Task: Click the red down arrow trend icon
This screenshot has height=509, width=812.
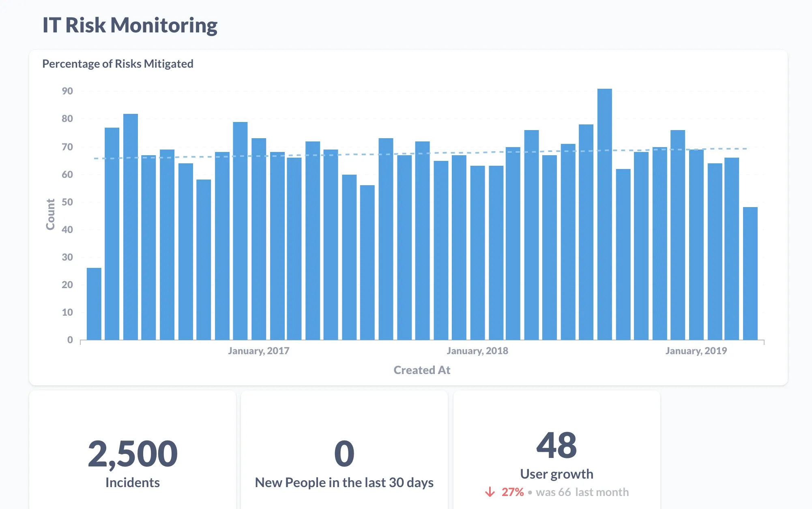Action: coord(490,492)
